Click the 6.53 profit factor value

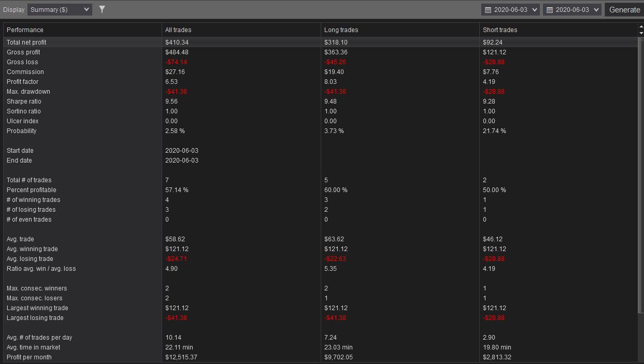pyautogui.click(x=171, y=82)
